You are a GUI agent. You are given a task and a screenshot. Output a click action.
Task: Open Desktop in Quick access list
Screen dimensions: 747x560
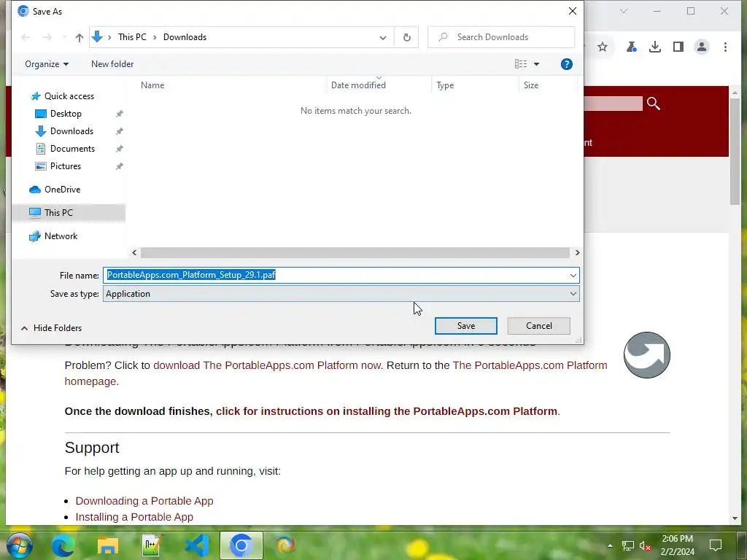tap(66, 114)
